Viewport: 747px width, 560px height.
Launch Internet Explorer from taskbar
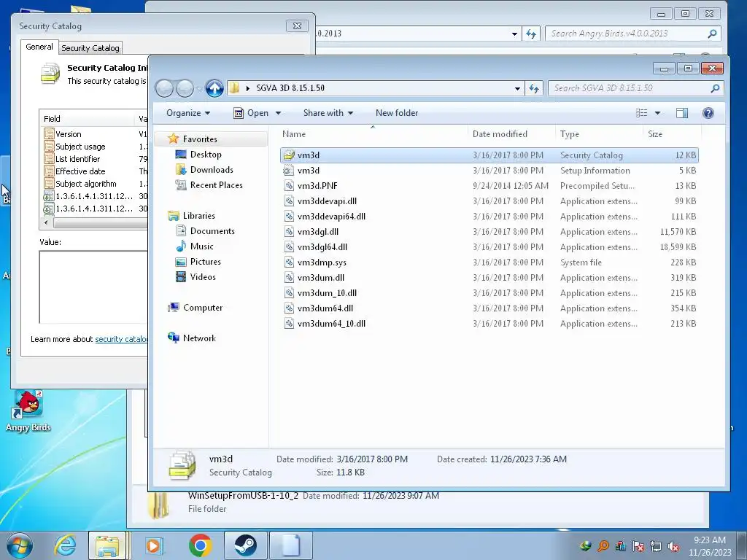click(x=65, y=545)
